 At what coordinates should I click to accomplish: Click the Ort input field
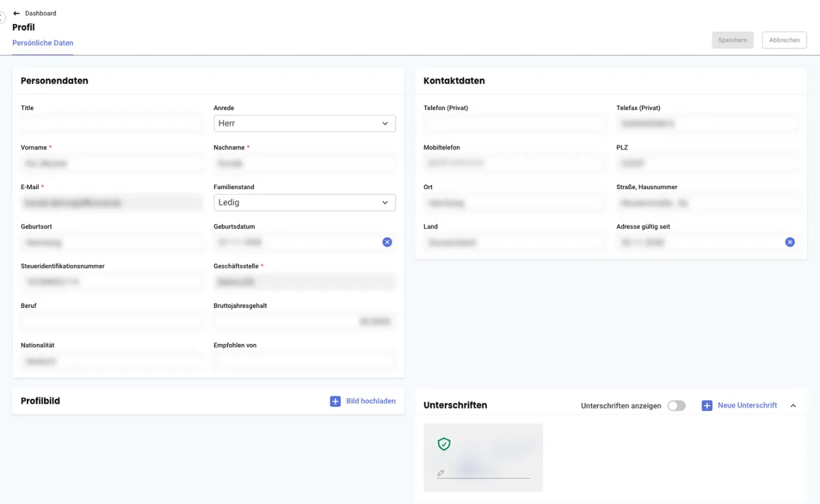click(x=515, y=203)
